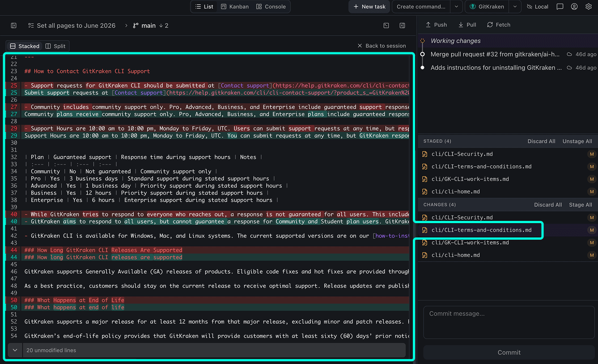The height and width of the screenshot is (364, 598).
Task: Click Unstage All
Action: (577, 141)
